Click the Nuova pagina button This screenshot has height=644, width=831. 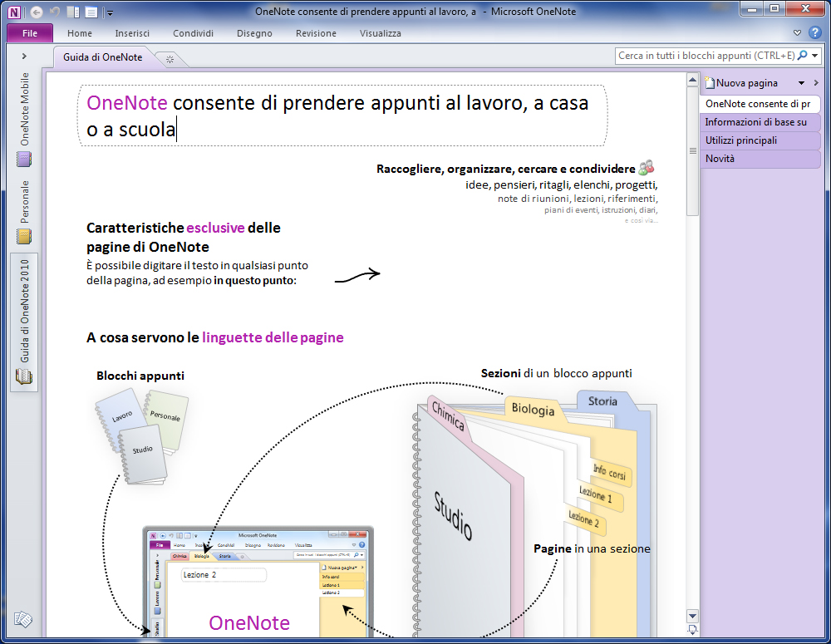(x=746, y=83)
